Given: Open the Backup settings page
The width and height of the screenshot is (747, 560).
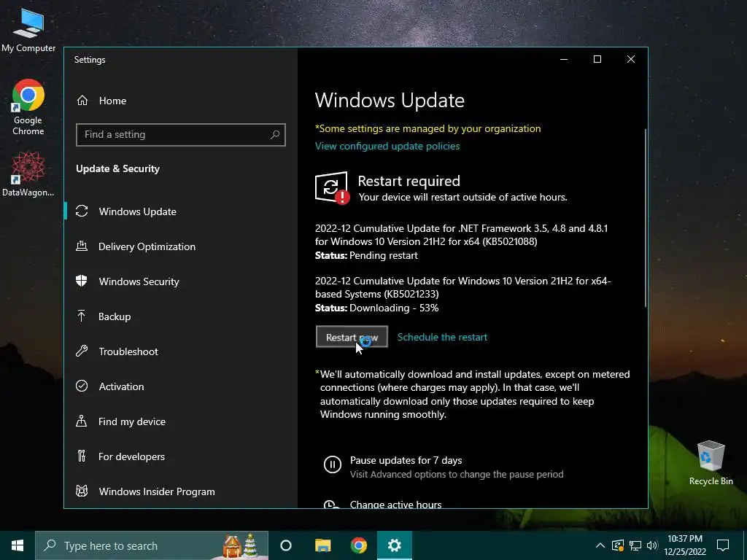Looking at the screenshot, I should (115, 316).
